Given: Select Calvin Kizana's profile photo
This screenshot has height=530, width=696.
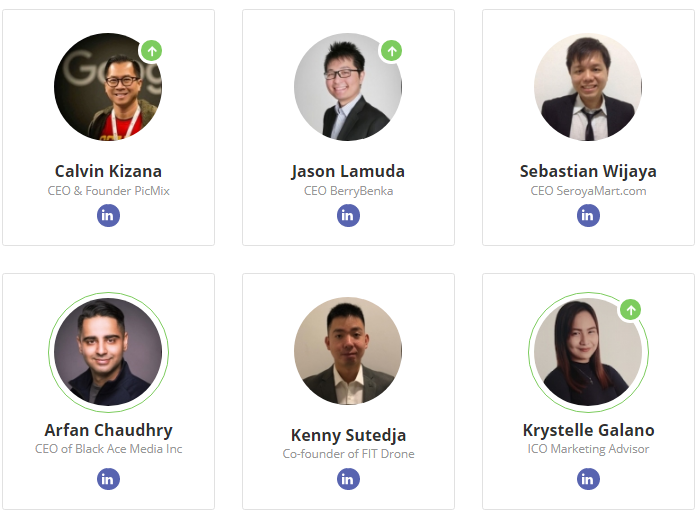Looking at the screenshot, I should 108,87.
